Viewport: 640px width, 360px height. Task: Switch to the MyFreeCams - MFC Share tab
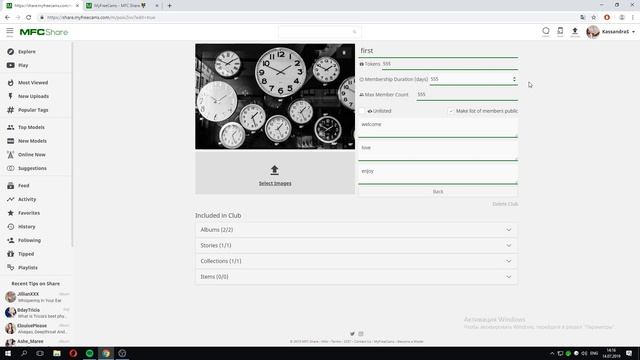point(122,6)
